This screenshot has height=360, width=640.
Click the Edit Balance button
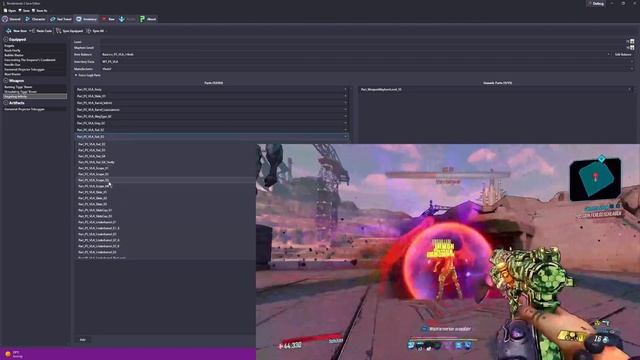[x=623, y=54]
